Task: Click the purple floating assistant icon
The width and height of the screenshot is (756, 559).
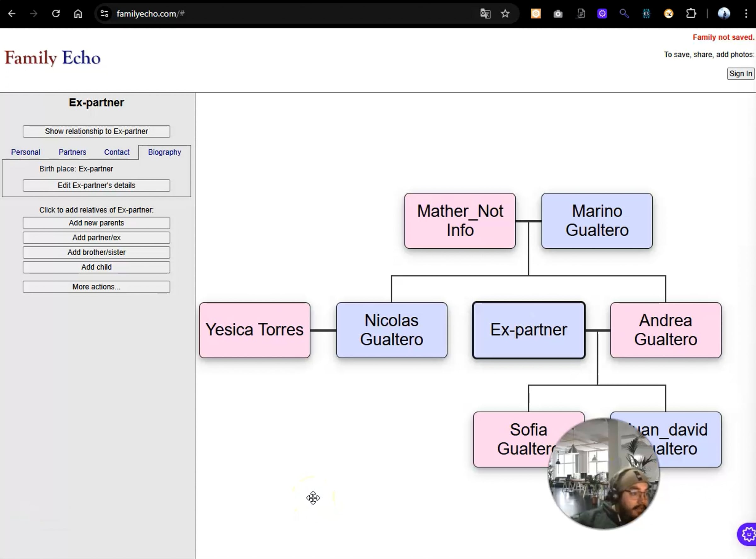Action: (x=747, y=534)
